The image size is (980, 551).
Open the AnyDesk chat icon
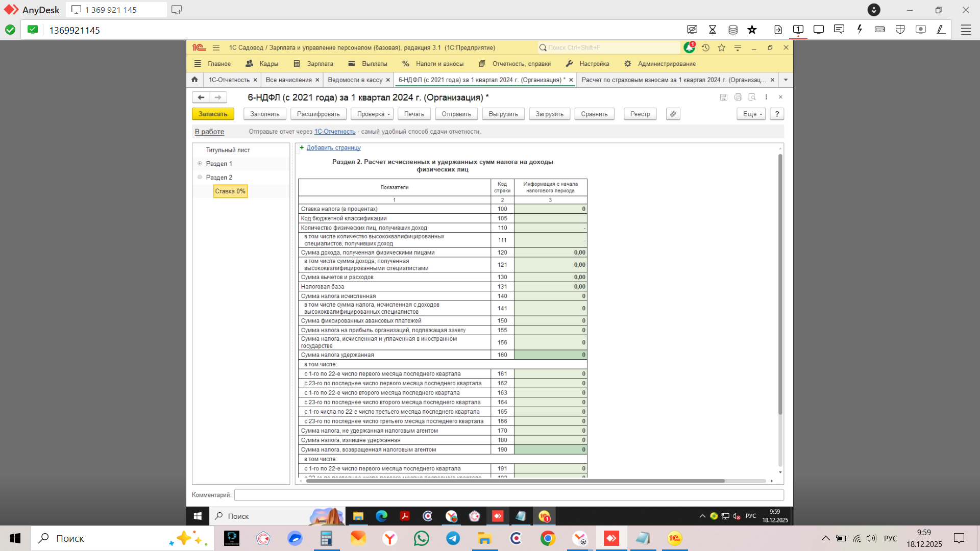click(x=839, y=30)
